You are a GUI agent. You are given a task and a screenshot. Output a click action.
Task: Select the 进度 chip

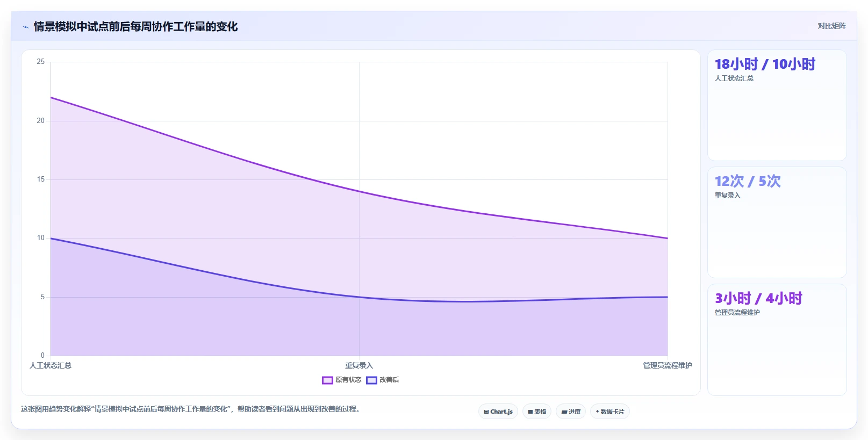571,412
